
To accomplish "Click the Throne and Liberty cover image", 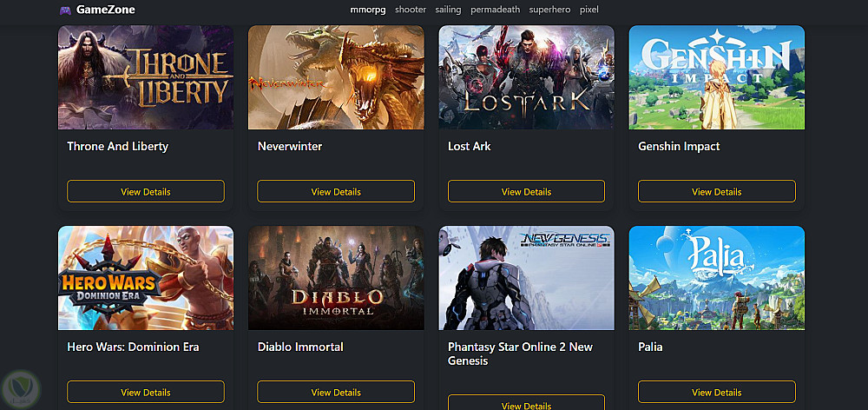I will tap(146, 77).
